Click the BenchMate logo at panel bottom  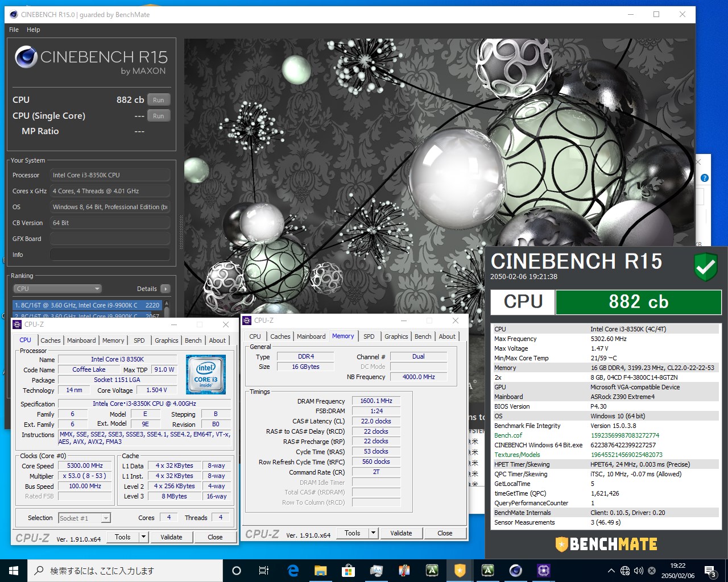coord(606,544)
